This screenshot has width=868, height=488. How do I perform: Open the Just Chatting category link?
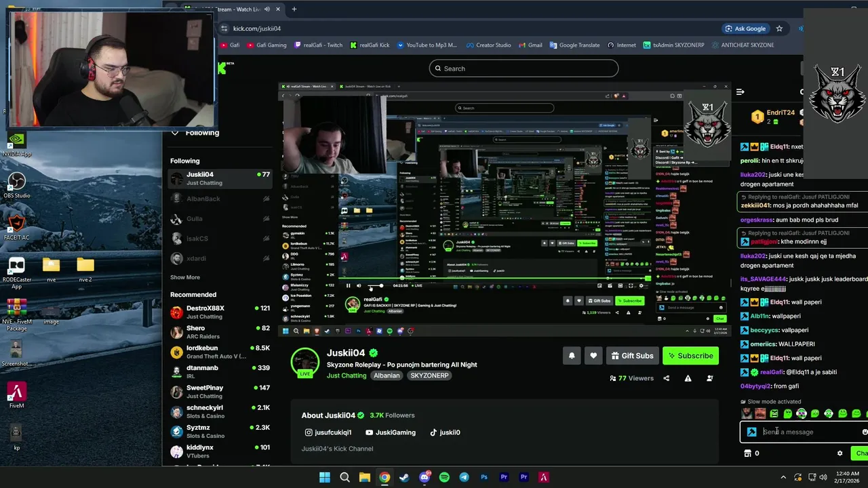[347, 375]
